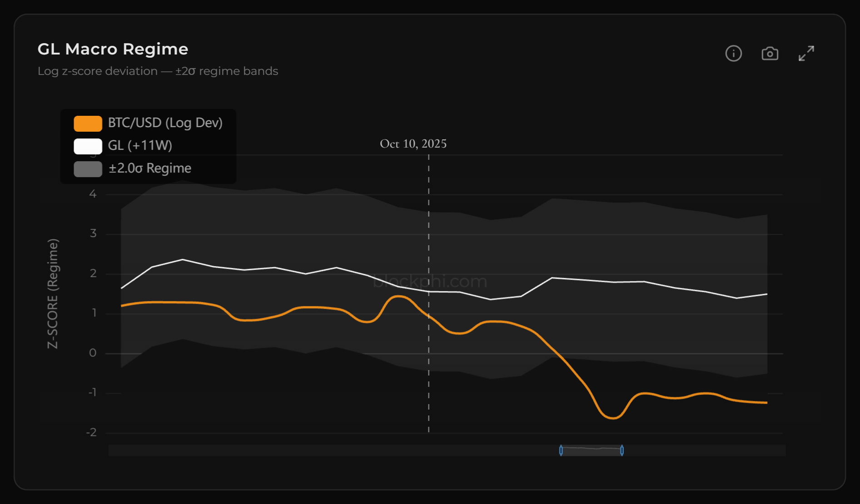The image size is (860, 504).
Task: Click the ±2.0σ Regime legend label
Action: [x=150, y=168]
